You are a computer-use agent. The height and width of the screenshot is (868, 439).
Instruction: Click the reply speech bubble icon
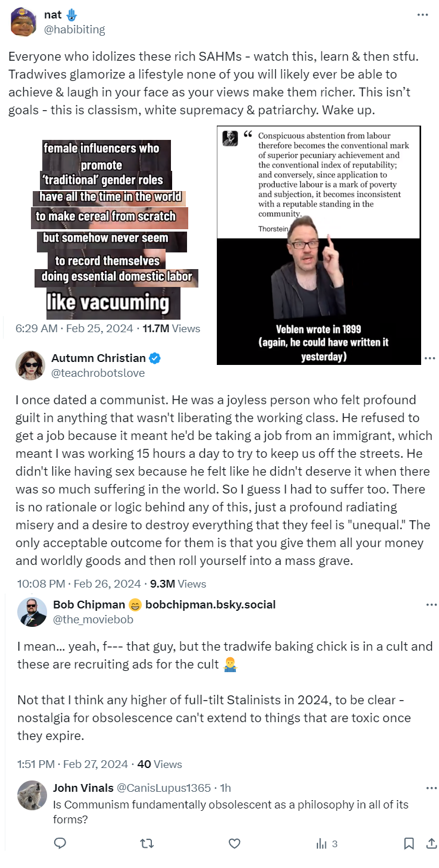tap(60, 843)
